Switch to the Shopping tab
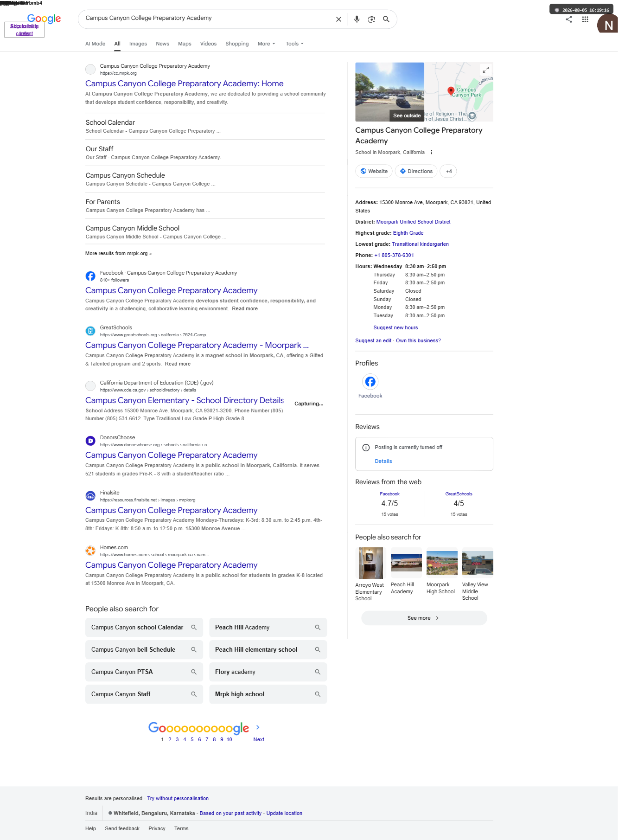Image resolution: width=625 pixels, height=840 pixels. tap(237, 44)
